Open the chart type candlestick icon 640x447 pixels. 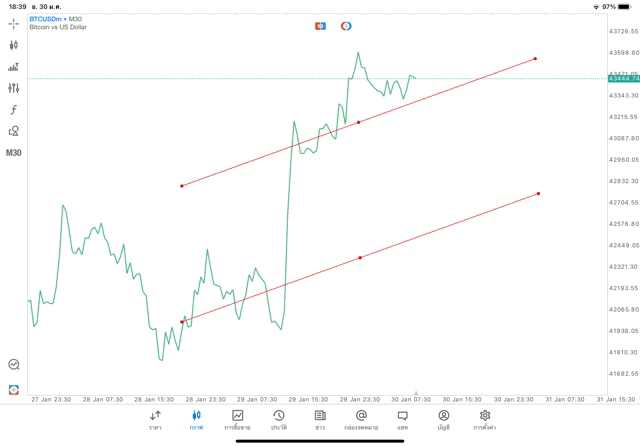(x=14, y=45)
